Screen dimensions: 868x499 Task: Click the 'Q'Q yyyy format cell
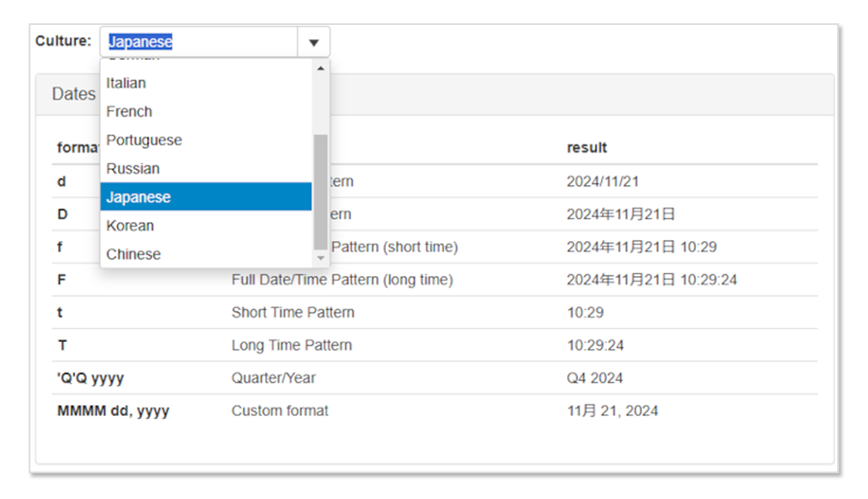coord(91,378)
